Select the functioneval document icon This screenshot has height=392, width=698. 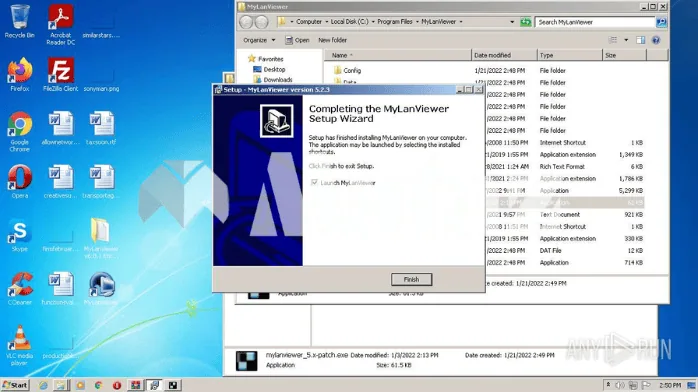coord(61,288)
